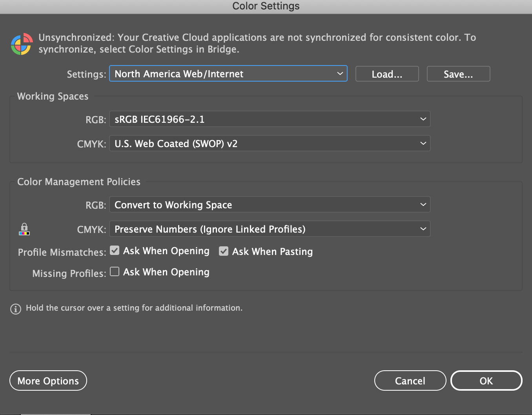Disable Ask When Opening for Profile Mismatches
The height and width of the screenshot is (415, 532).
click(x=114, y=250)
